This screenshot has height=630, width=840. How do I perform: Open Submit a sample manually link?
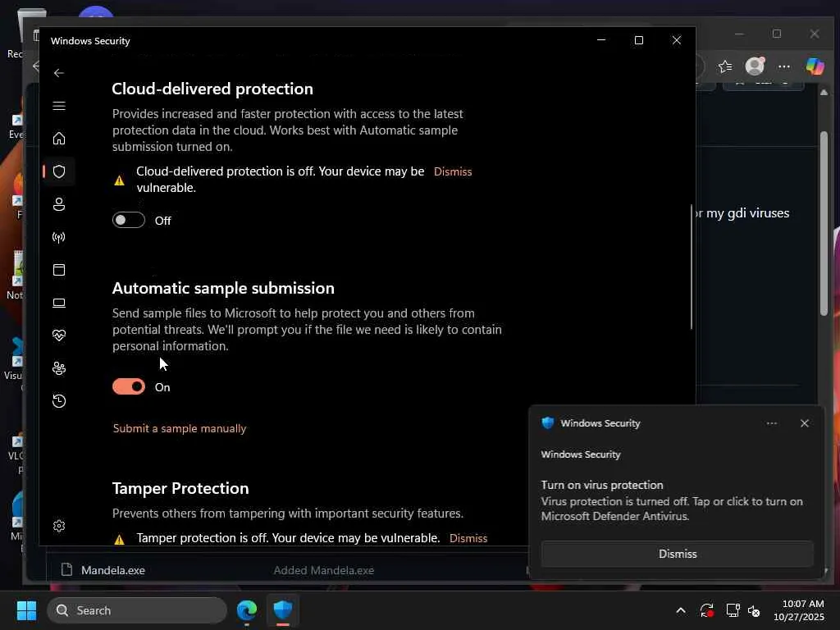(x=180, y=428)
